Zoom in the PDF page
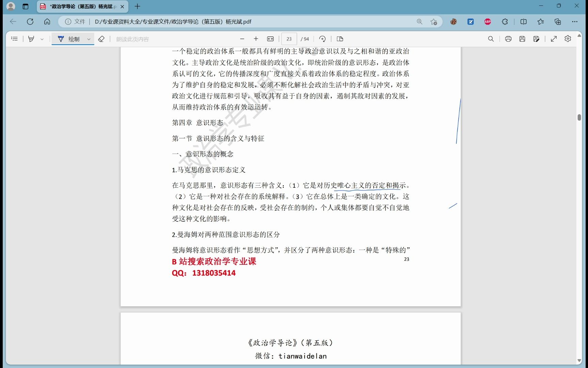The image size is (588, 368). [256, 39]
